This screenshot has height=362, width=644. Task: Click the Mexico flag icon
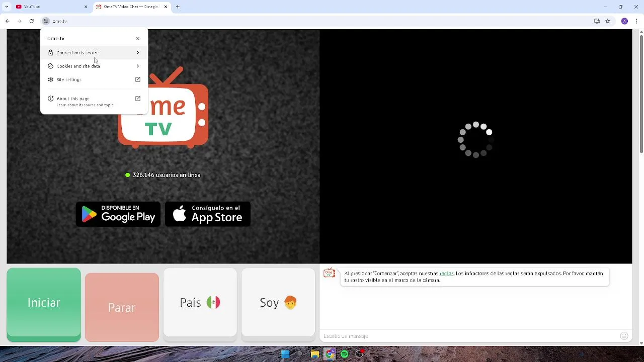213,303
